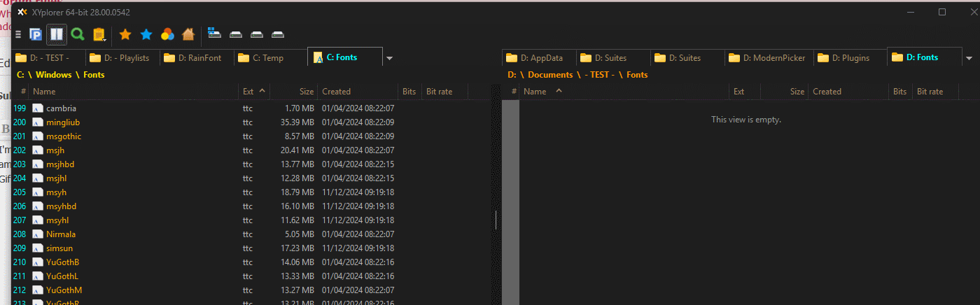The height and width of the screenshot is (305, 980).
Task: Expand the right pane tab list dropdown
Action: click(x=969, y=58)
